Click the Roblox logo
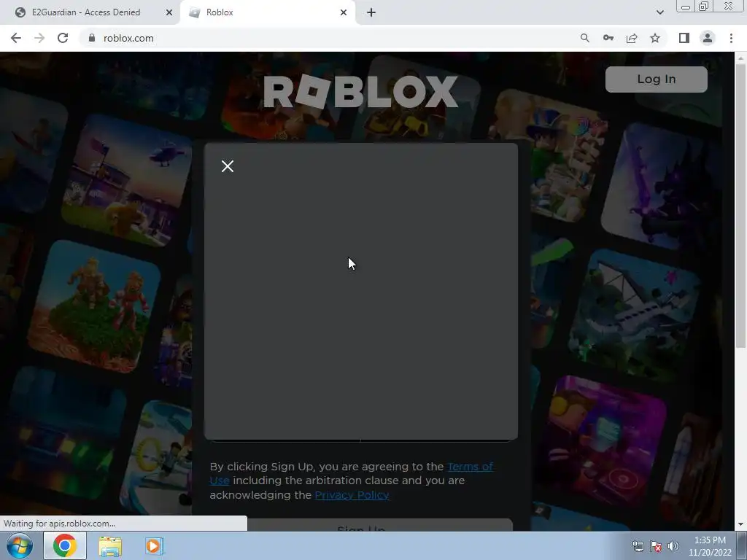Screen dimensions: 747x560 [x=360, y=91]
